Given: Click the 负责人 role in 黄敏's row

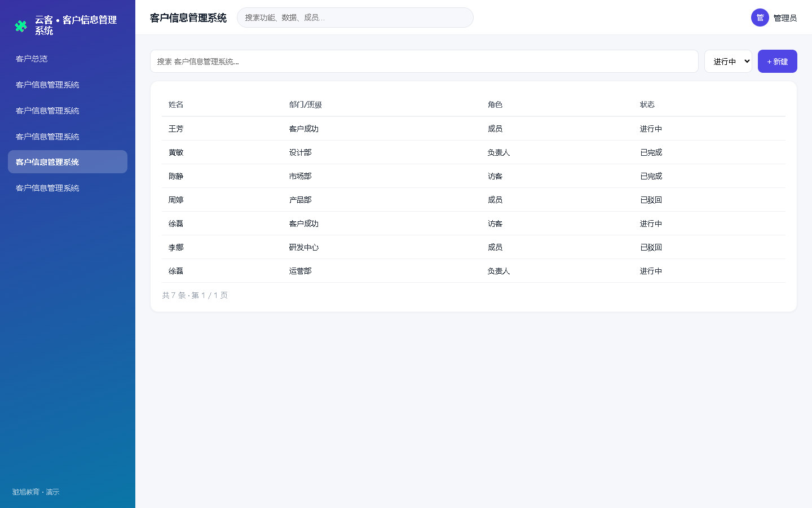Looking at the screenshot, I should pyautogui.click(x=498, y=152).
